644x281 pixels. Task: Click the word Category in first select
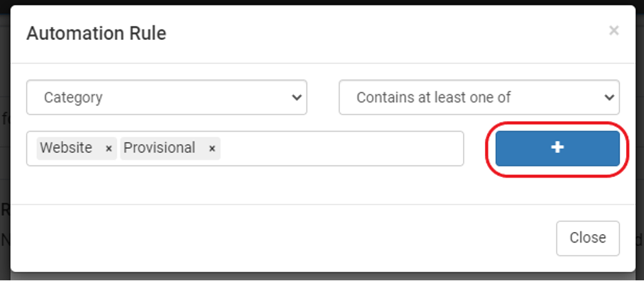point(73,98)
